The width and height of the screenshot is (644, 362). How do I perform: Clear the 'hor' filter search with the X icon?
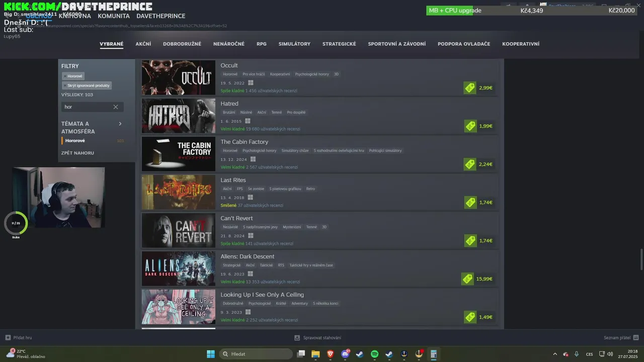click(x=116, y=107)
